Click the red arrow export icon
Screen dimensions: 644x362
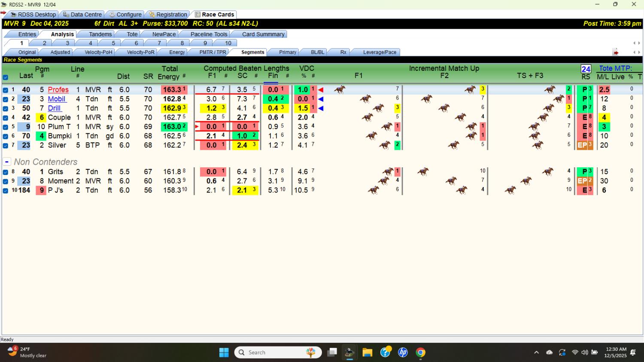point(616,52)
